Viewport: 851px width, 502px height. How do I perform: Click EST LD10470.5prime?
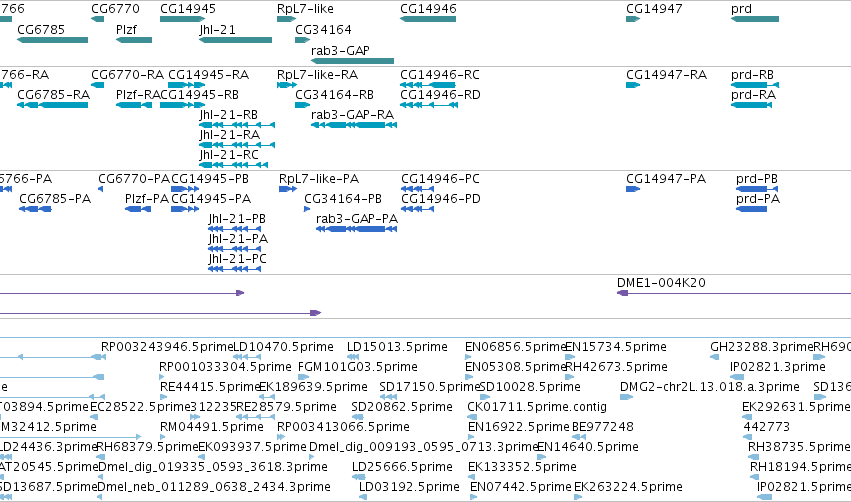tap(283, 347)
